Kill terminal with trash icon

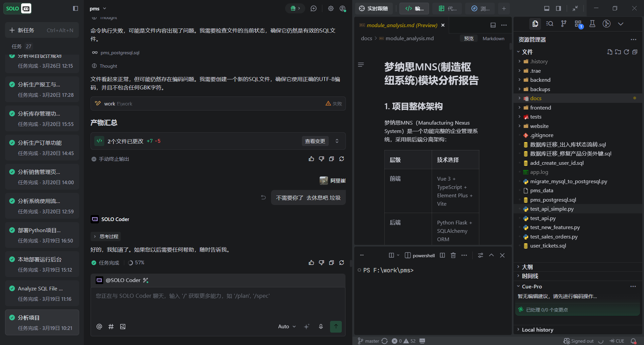coord(453,255)
